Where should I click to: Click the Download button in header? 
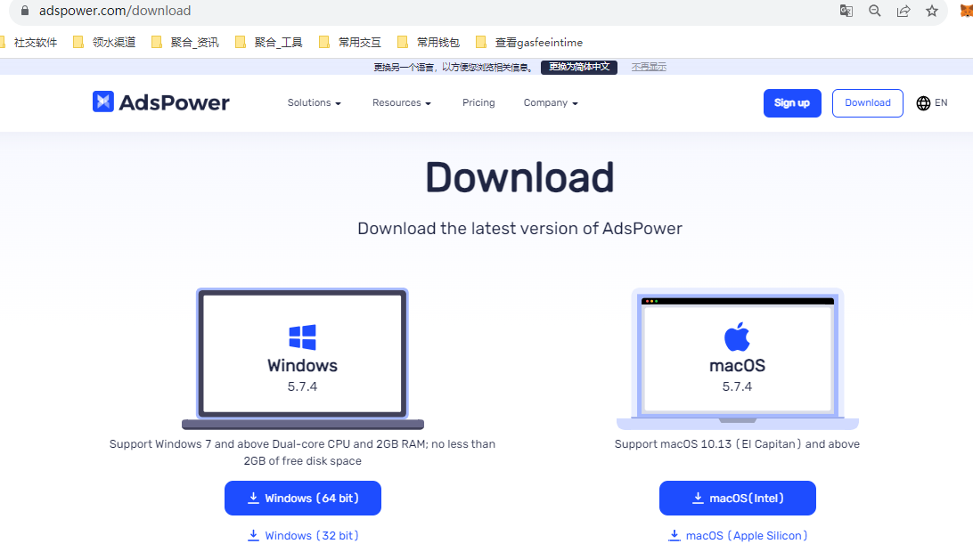pyautogui.click(x=868, y=103)
